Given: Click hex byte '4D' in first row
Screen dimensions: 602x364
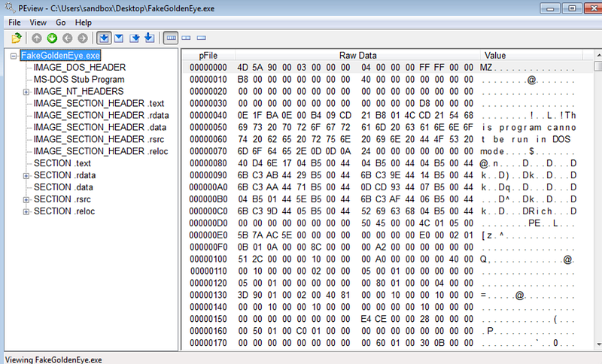Looking at the screenshot, I should tap(242, 68).
